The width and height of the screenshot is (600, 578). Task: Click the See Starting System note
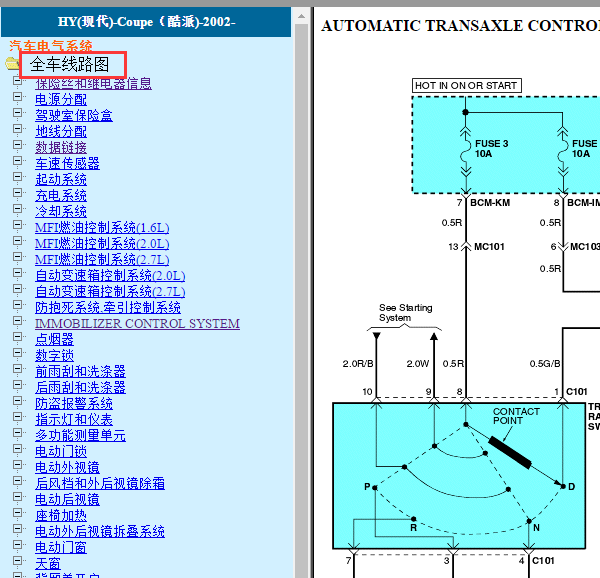pos(406,313)
